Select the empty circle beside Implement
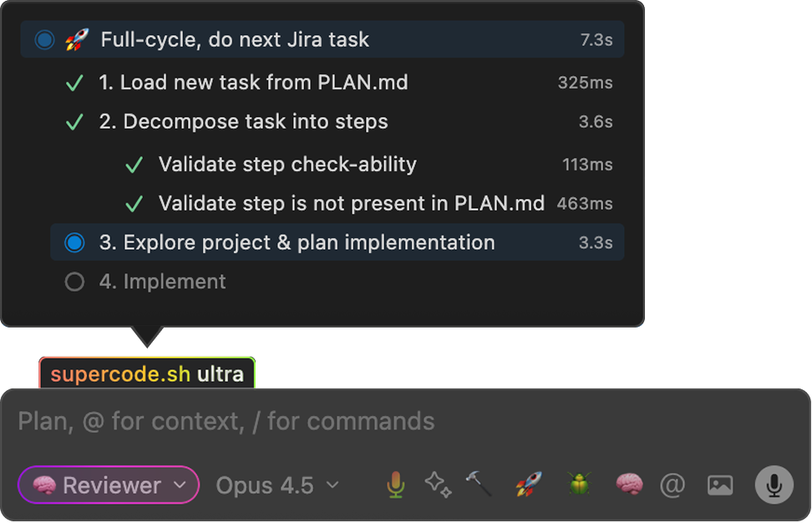 coord(74,282)
